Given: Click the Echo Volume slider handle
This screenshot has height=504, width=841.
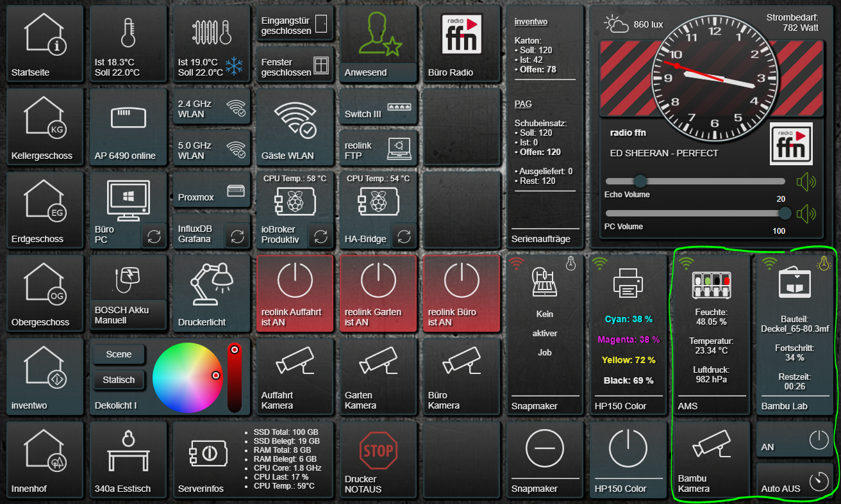Looking at the screenshot, I should click(x=640, y=181).
